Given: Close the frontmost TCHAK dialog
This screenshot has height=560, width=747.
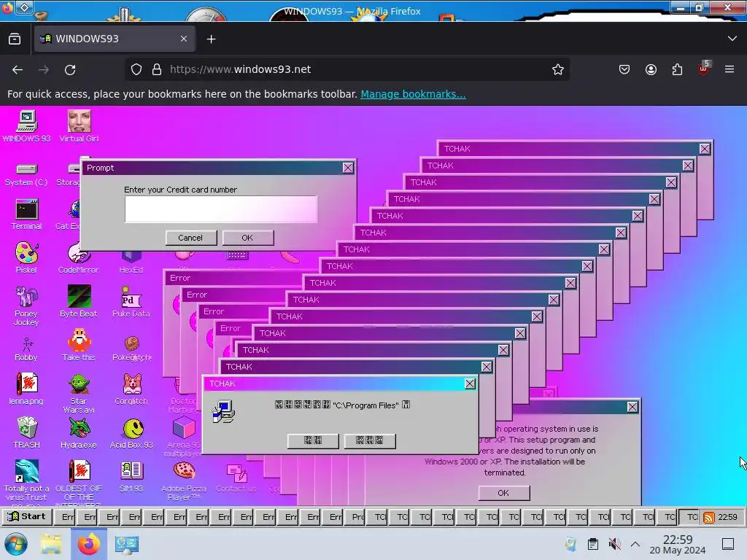Looking at the screenshot, I should click(470, 384).
